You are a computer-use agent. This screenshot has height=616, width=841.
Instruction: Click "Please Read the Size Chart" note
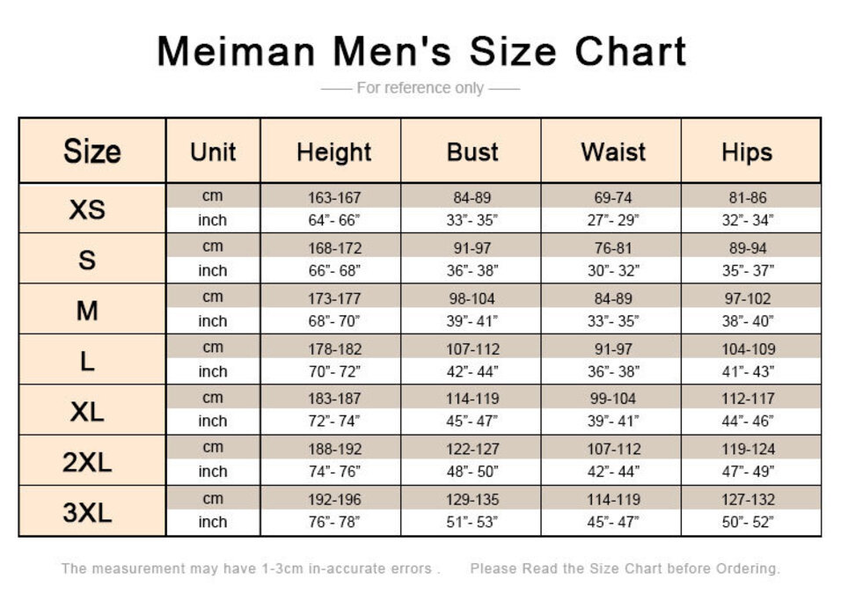(625, 568)
